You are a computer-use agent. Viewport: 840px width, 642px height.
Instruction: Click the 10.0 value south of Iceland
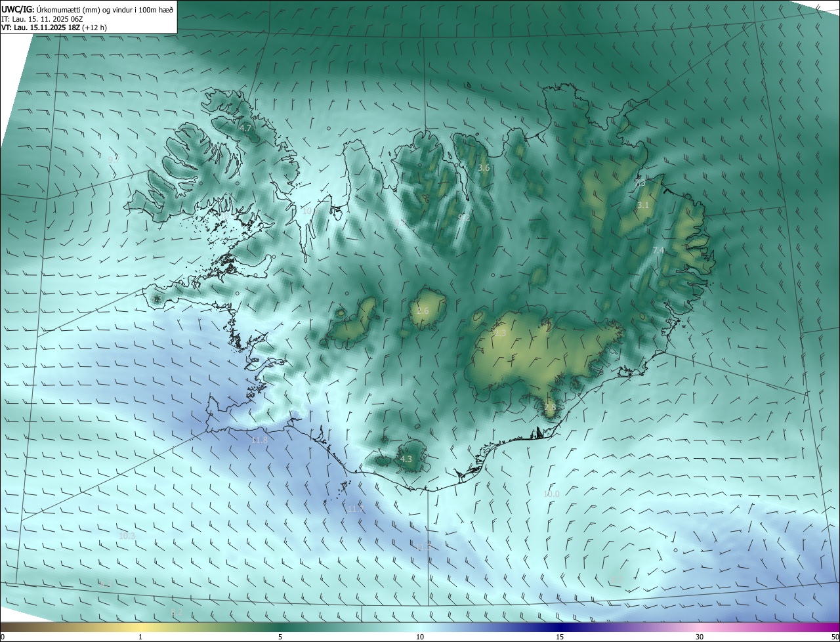551,494
